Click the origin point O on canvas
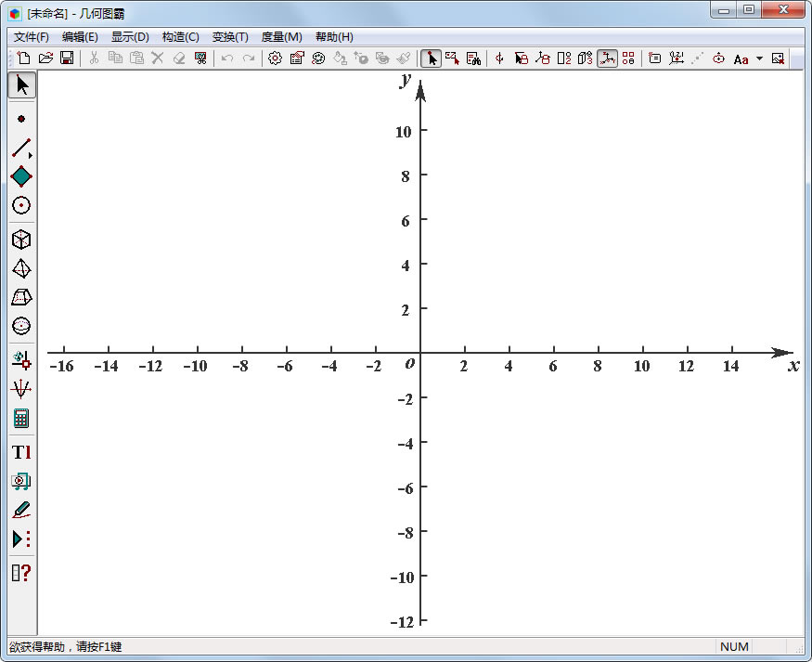Screen dimensions: 812x662 point(420,354)
